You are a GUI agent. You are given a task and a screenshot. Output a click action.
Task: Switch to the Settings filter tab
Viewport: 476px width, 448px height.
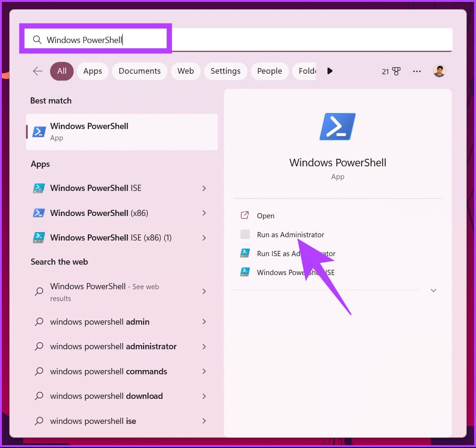226,71
